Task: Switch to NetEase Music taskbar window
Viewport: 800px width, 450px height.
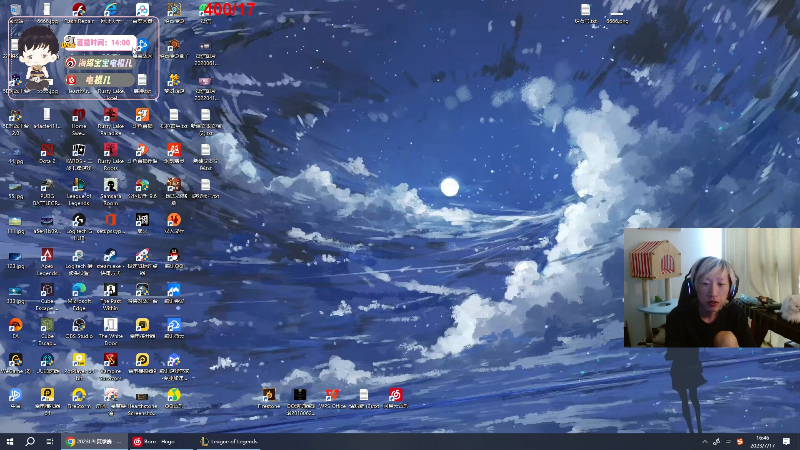Action: 161,441
